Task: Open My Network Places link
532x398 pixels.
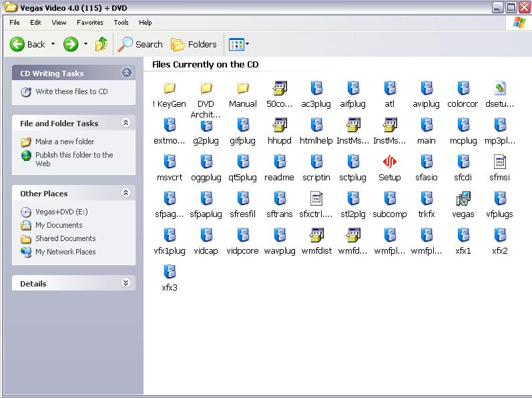Action: coord(65,252)
